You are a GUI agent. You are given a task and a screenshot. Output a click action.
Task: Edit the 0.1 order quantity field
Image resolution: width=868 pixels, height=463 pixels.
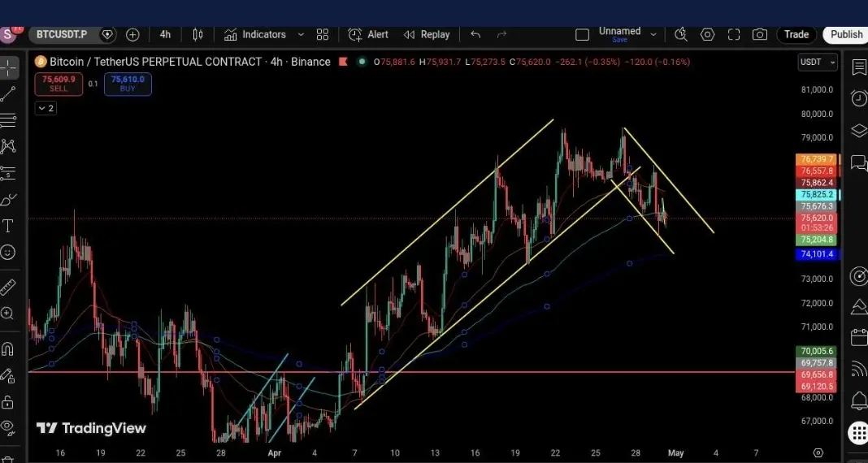coord(93,84)
